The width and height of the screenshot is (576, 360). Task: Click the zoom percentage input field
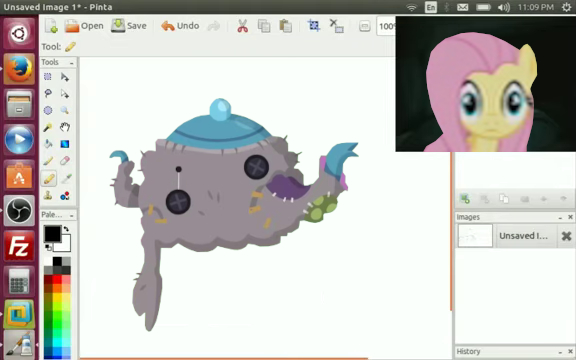coord(386,26)
